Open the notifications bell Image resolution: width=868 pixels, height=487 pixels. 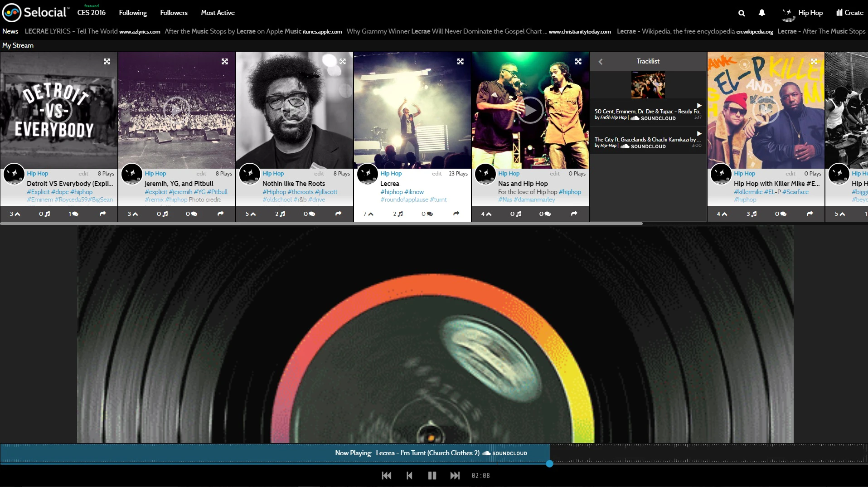coord(762,13)
